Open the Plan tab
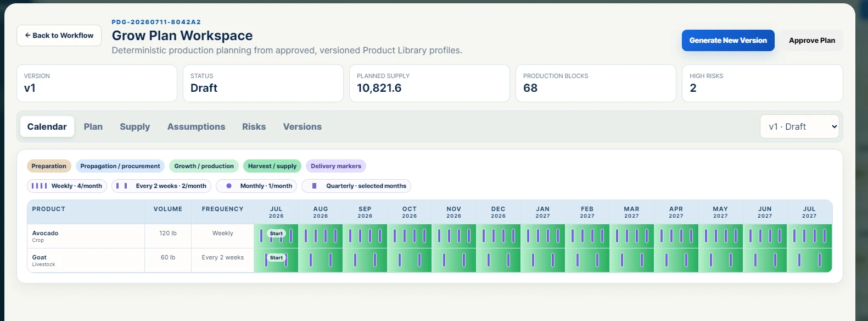Image resolution: width=868 pixels, height=321 pixels. (x=93, y=126)
